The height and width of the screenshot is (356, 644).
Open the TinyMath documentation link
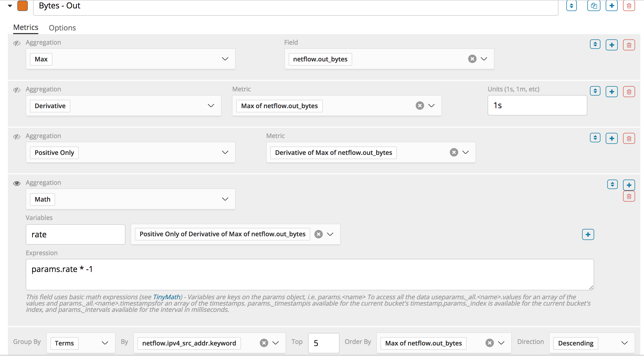(167, 297)
